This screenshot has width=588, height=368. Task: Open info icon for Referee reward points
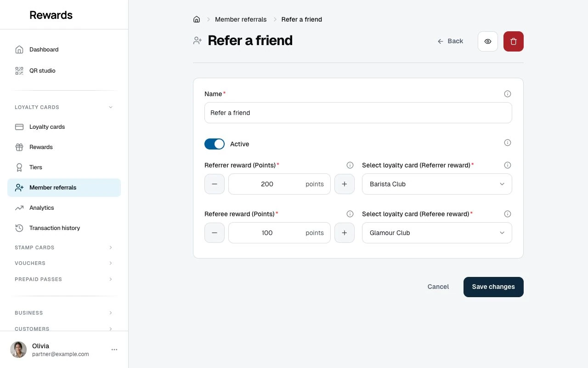[350, 214]
